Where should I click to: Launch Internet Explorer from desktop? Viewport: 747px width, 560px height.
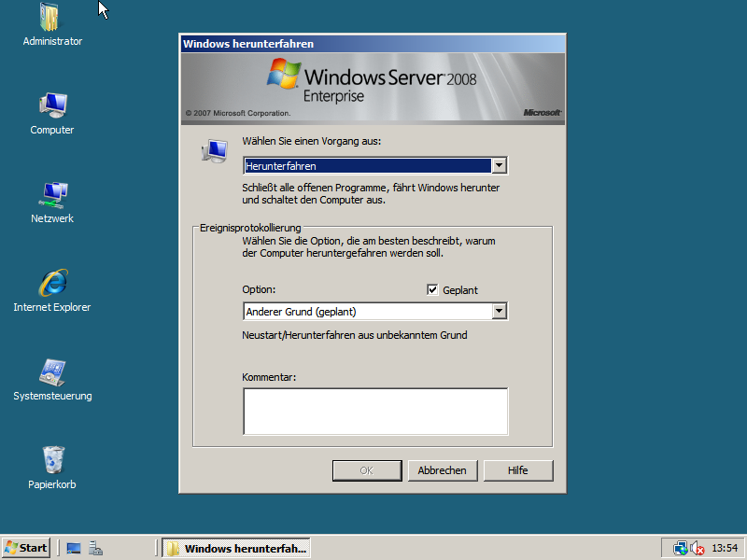51,284
